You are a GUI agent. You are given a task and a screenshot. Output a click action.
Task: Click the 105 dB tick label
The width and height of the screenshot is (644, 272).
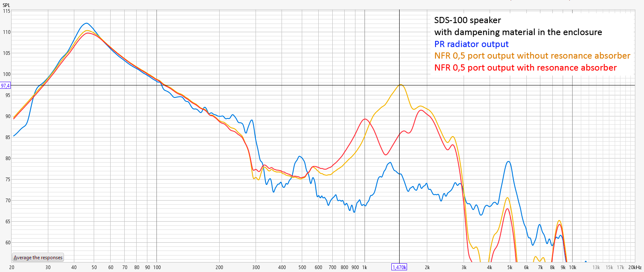pos(6,53)
